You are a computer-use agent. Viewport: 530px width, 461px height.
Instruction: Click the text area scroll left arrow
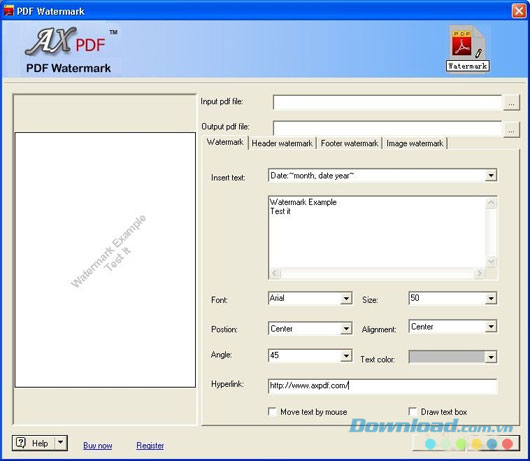coord(275,273)
